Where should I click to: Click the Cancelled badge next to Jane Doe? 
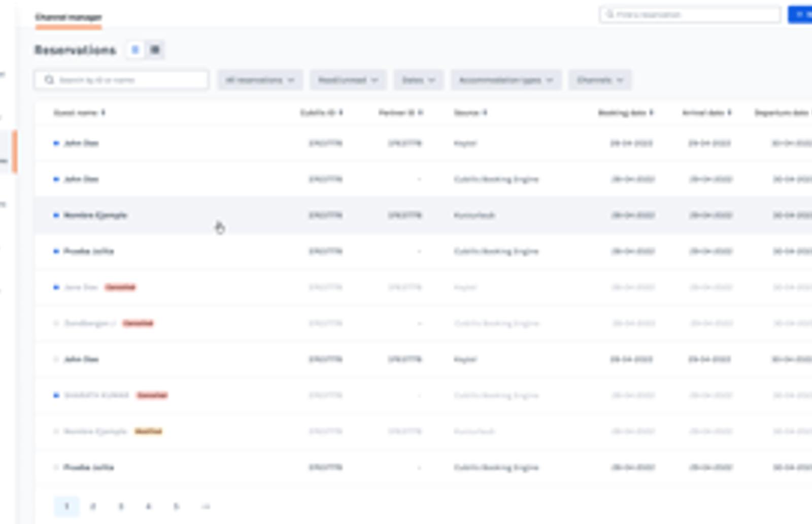120,287
